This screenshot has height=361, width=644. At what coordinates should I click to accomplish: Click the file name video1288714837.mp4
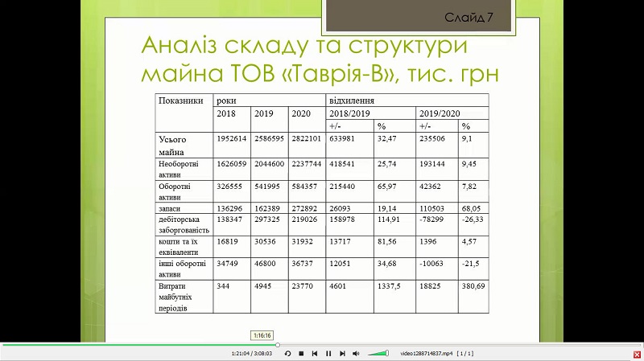point(427,353)
